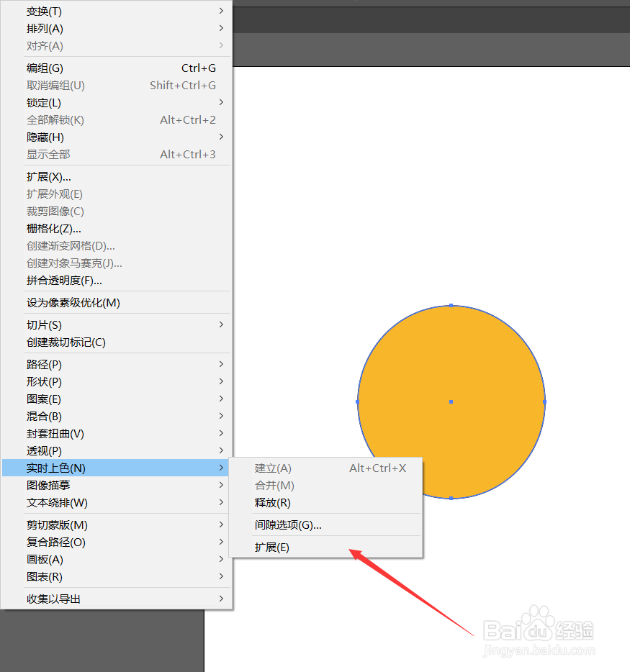Expand arrow beside 剪切蒙版(M)

(221, 524)
